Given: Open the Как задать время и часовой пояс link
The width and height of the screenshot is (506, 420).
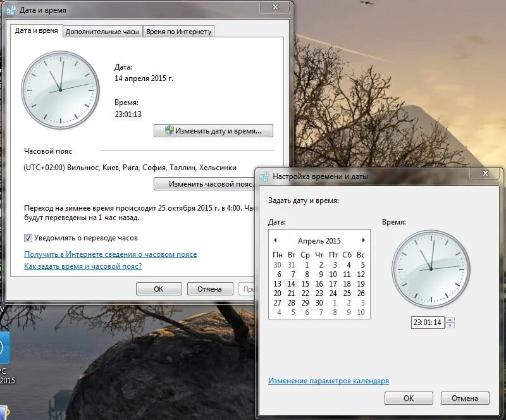Looking at the screenshot, I should [x=83, y=266].
